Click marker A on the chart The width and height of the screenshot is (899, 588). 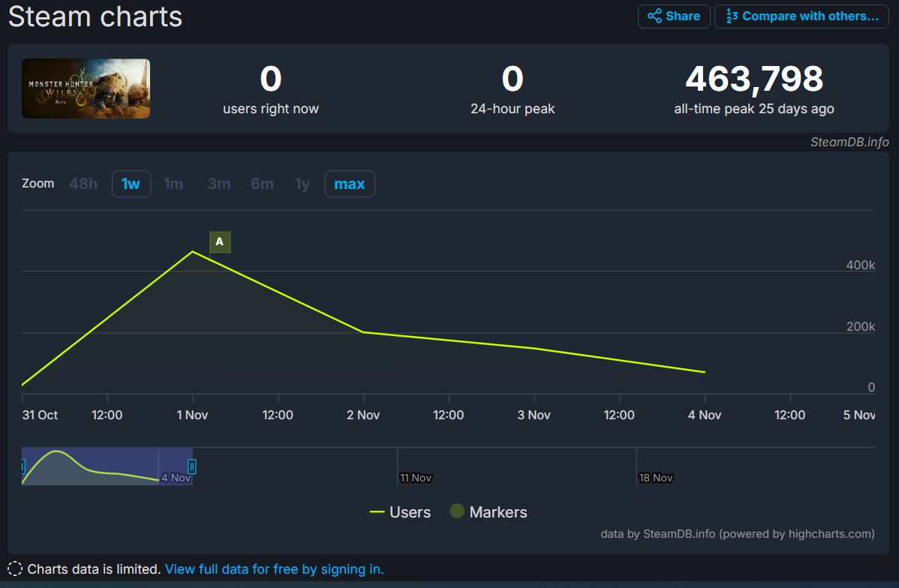coord(220,241)
